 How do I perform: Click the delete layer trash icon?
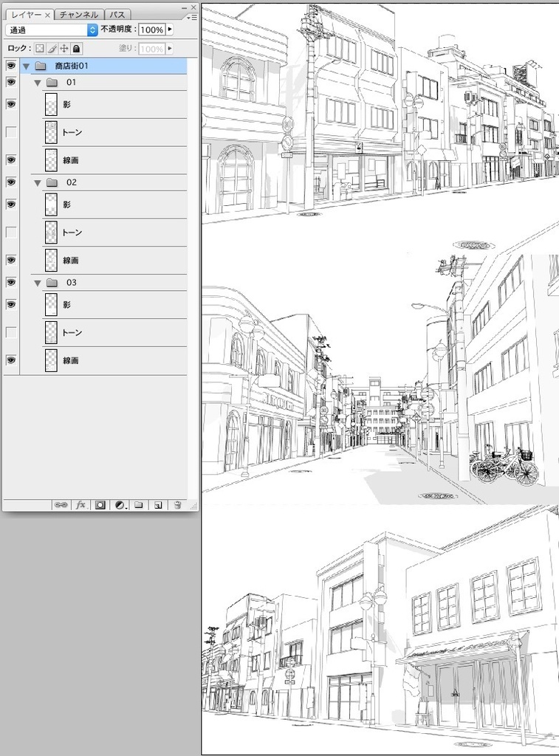point(177,505)
